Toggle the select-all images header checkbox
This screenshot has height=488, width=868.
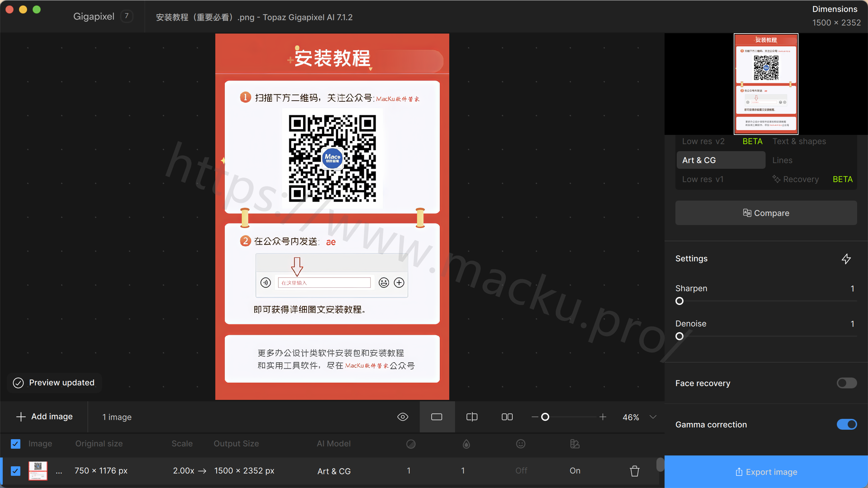[x=16, y=444]
